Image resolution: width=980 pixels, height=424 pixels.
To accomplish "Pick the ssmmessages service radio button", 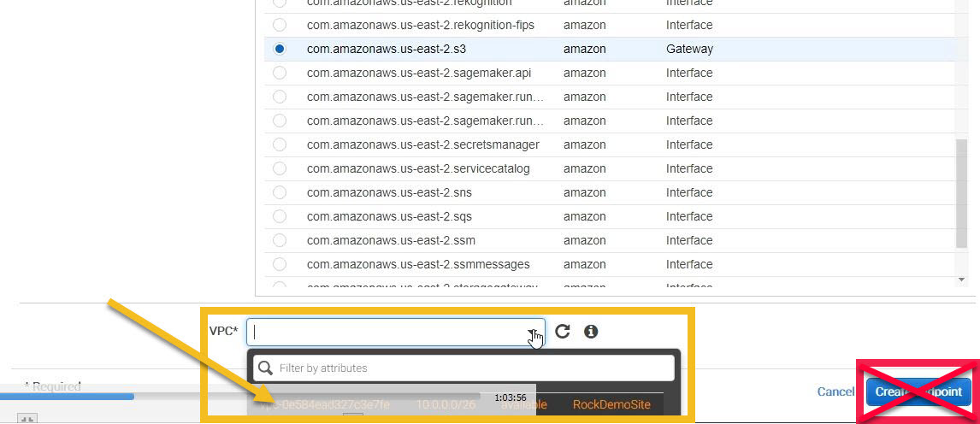I will pos(280,264).
